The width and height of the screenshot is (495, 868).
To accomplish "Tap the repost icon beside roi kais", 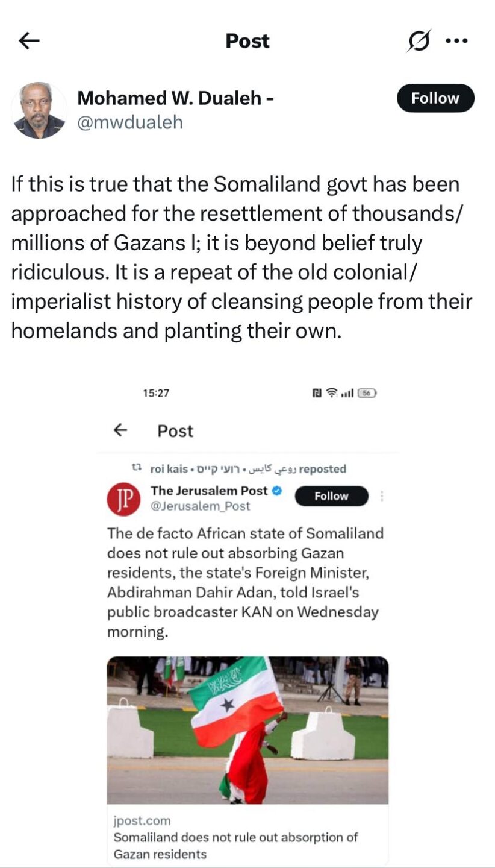I will pyautogui.click(x=136, y=468).
